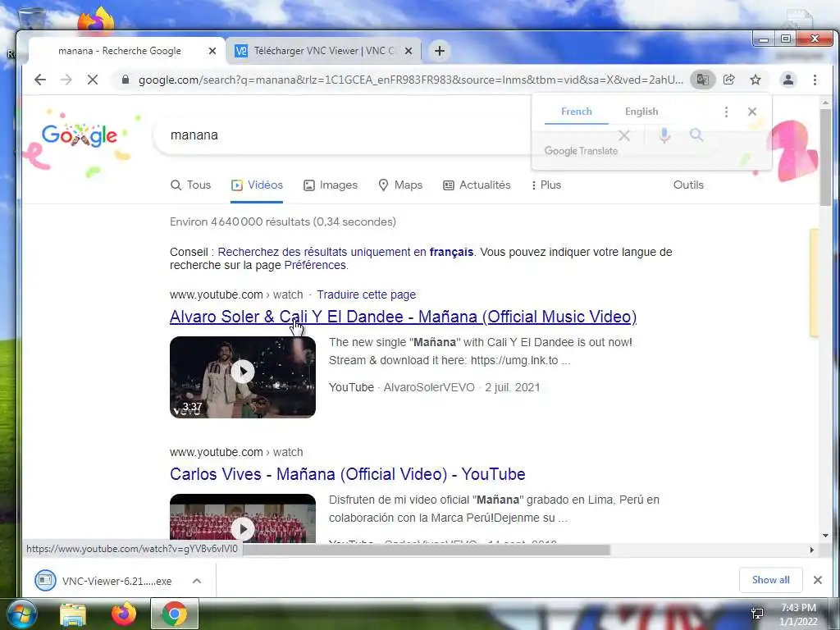Image resolution: width=840 pixels, height=630 pixels.
Task: Expand the Plus search options
Action: click(x=546, y=185)
